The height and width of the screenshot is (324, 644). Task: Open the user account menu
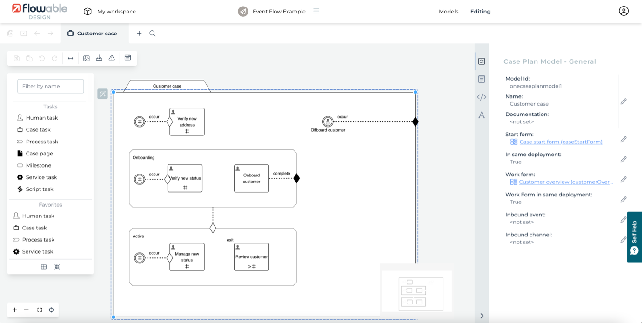pos(624,11)
